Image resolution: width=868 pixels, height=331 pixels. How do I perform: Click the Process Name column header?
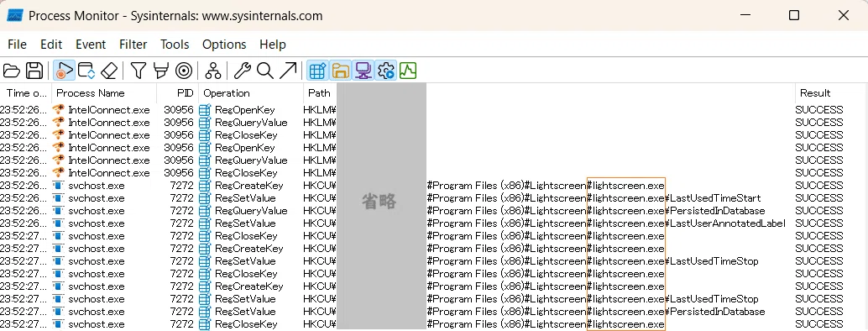[x=104, y=93]
